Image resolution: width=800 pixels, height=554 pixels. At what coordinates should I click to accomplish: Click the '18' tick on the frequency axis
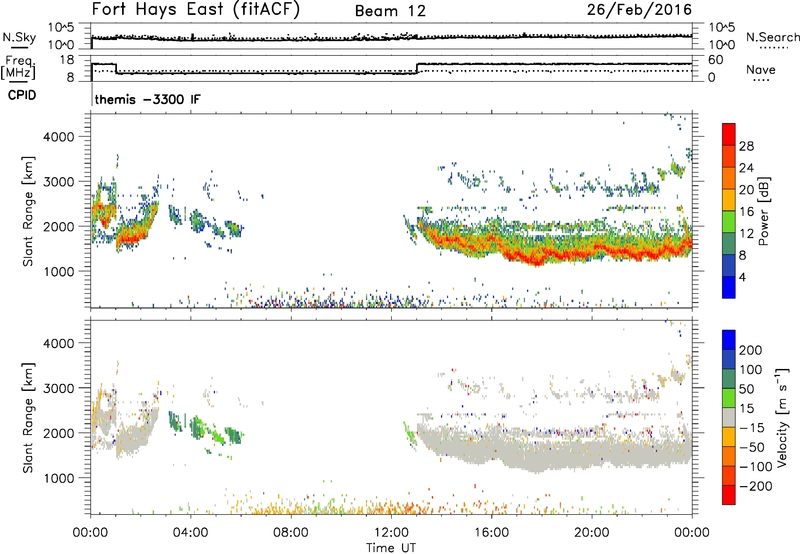pos(67,60)
